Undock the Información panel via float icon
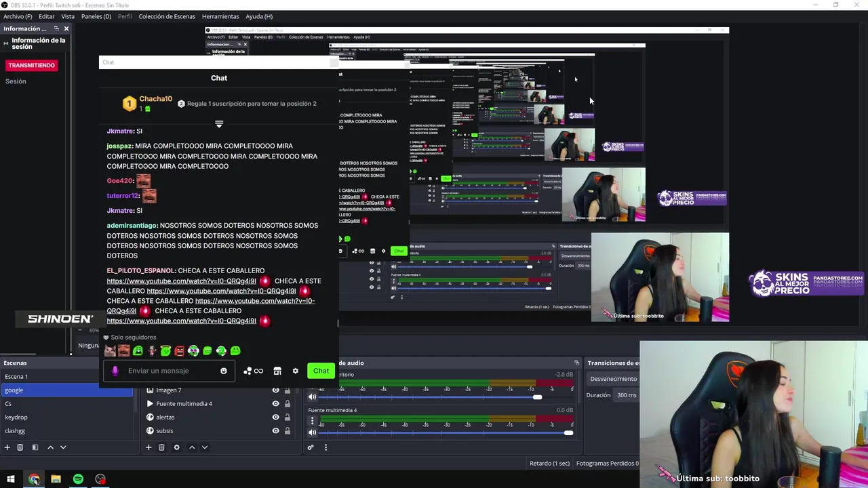The height and width of the screenshot is (488, 868). point(56,28)
